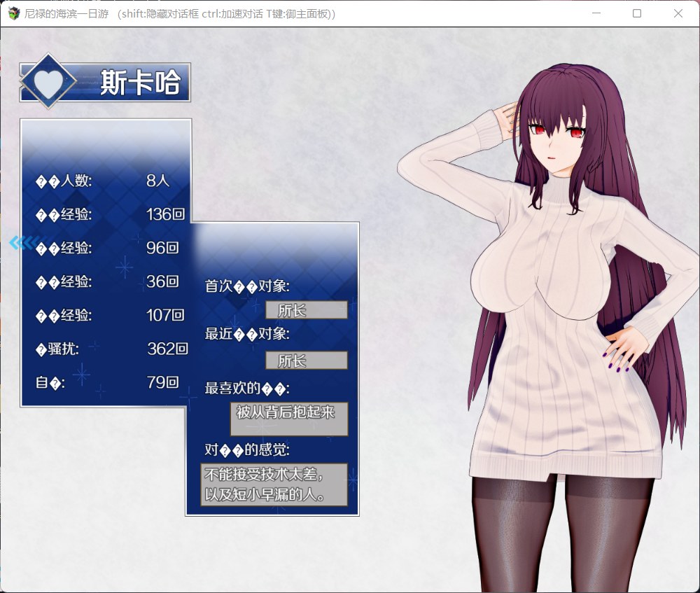Click the 107回 stat value

click(x=166, y=315)
